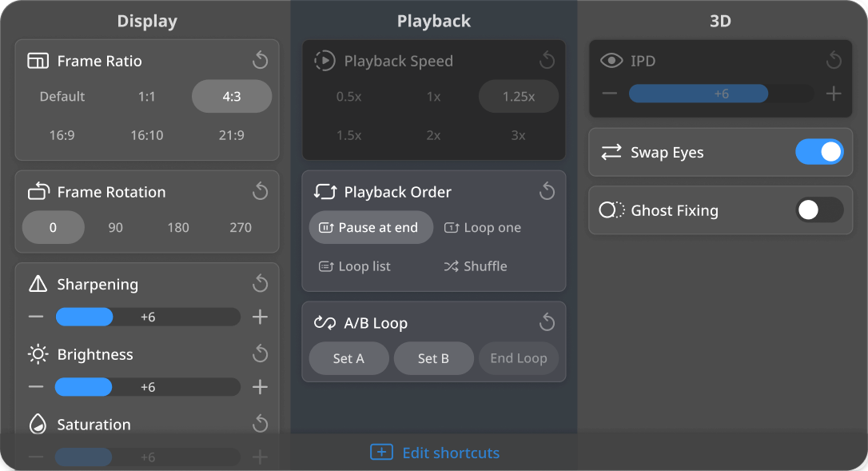Select Loop one playback order
The height and width of the screenshot is (471, 868).
pos(484,227)
